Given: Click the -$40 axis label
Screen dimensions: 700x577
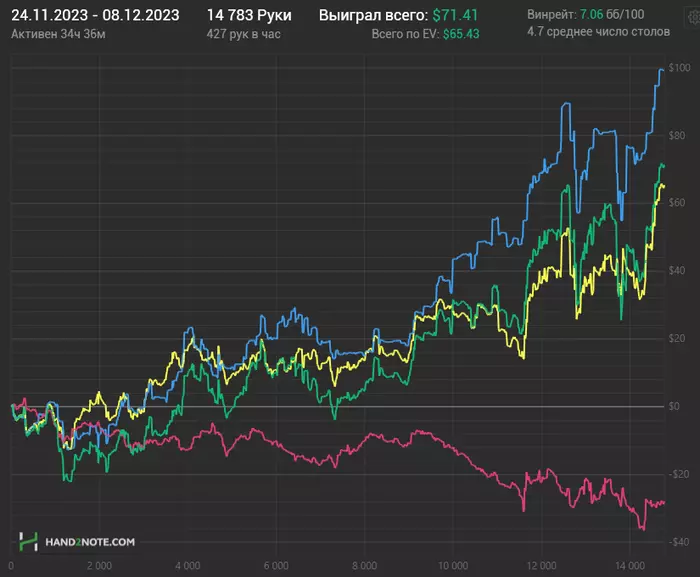Looking at the screenshot, I should [679, 542].
